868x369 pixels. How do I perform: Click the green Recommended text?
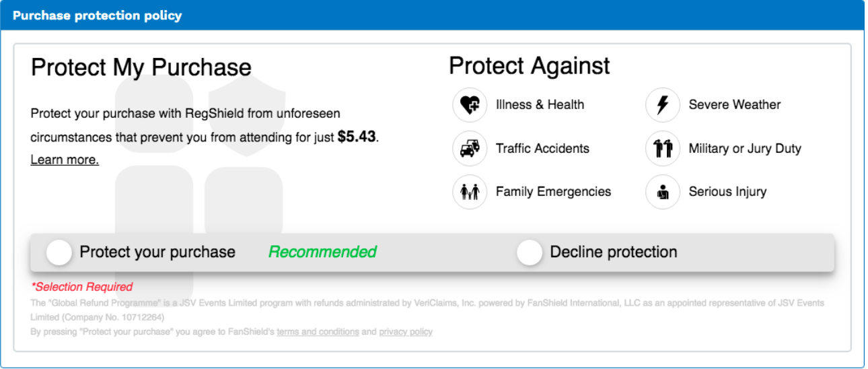tap(322, 253)
